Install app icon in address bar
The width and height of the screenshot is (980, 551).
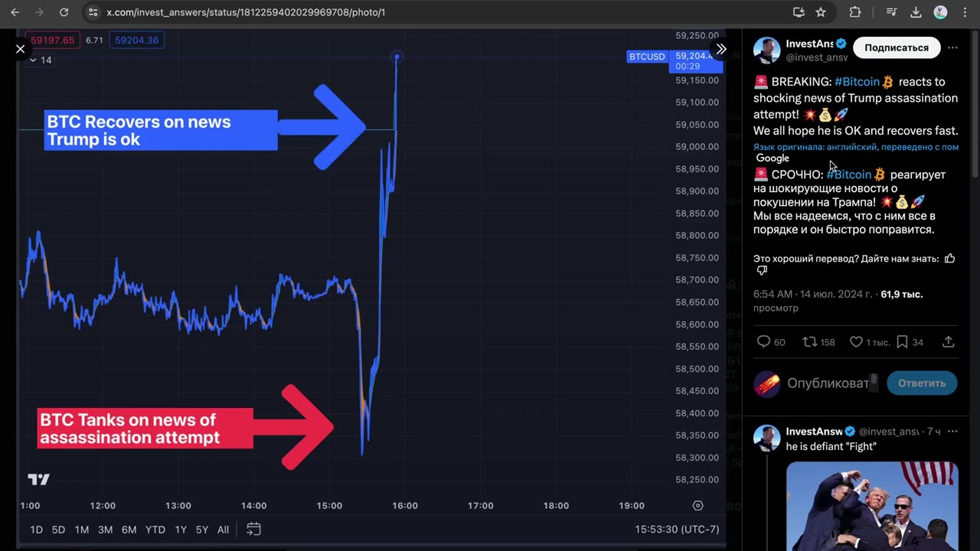coord(799,12)
